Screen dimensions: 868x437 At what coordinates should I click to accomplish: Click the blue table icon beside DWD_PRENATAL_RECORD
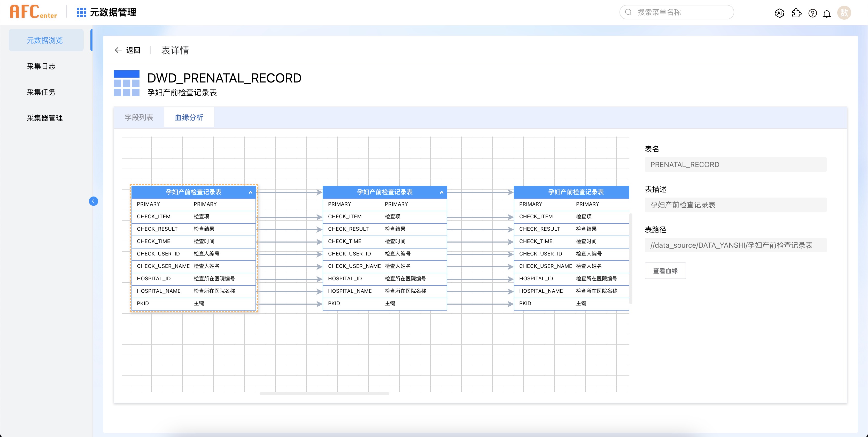126,83
